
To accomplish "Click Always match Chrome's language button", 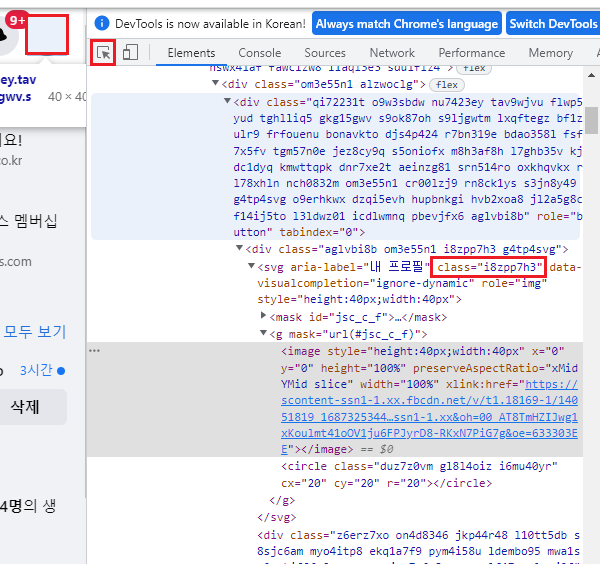I will (x=407, y=24).
